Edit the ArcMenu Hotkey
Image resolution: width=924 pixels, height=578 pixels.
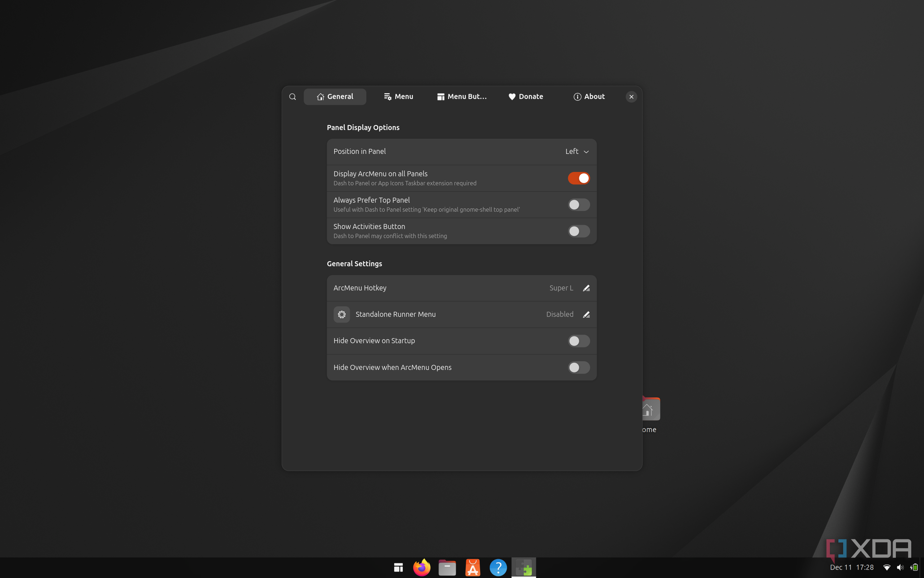coord(586,288)
